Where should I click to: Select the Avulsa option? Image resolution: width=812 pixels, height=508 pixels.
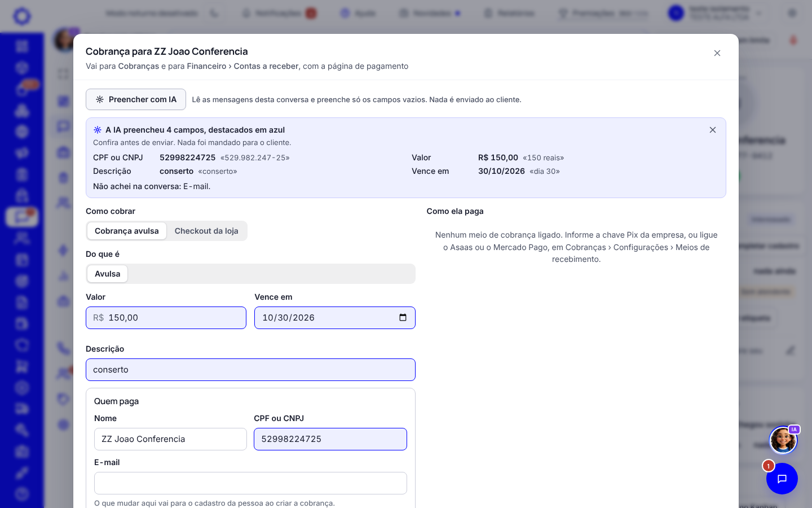(107, 274)
